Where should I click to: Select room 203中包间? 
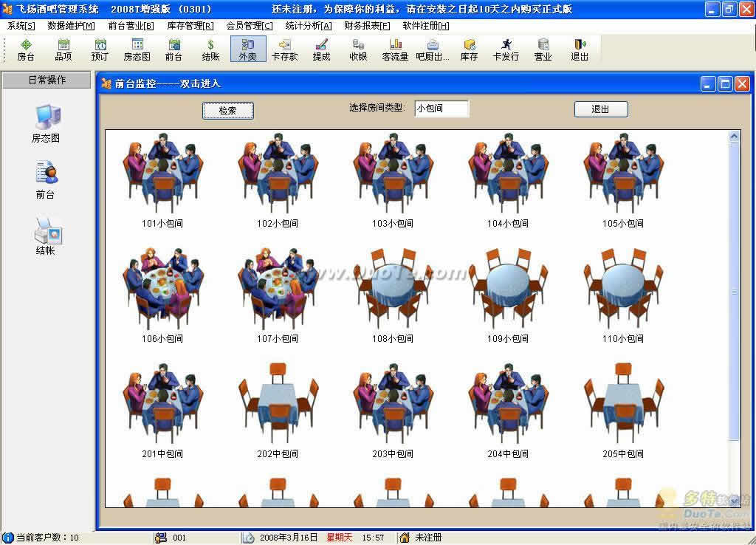tap(393, 411)
